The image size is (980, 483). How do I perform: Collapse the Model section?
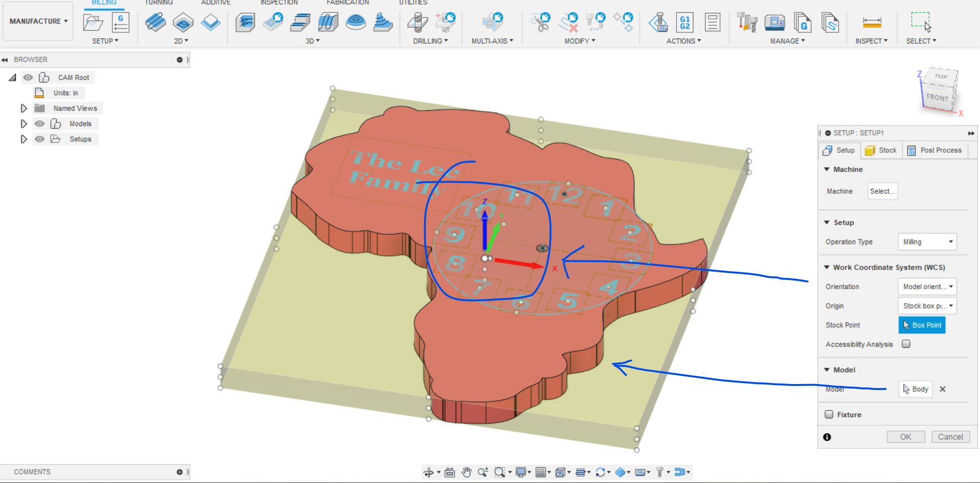pos(827,370)
